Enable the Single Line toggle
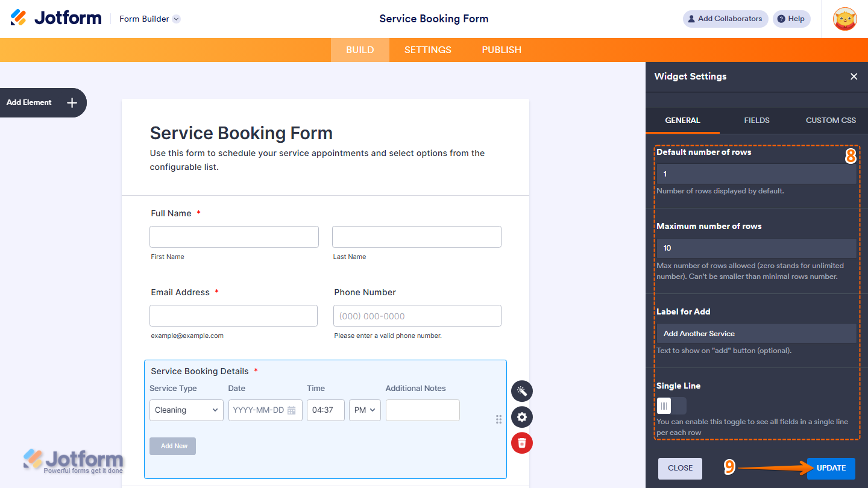868x488 pixels. (671, 405)
